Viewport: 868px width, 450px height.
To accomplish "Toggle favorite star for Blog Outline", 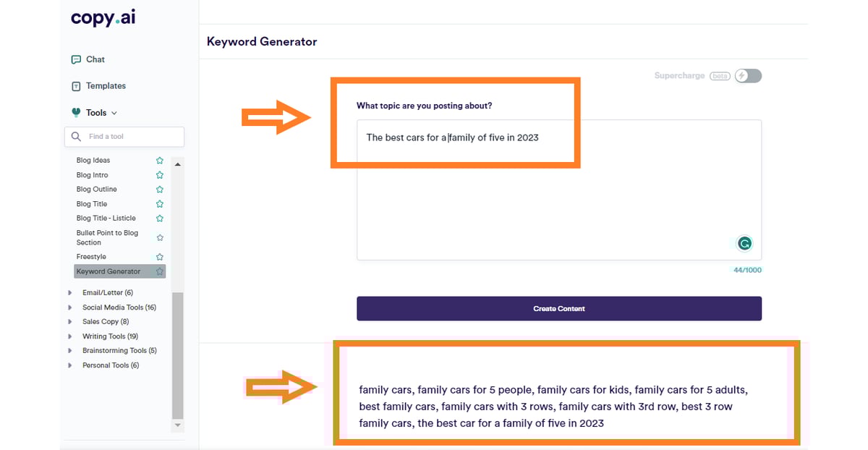I will (160, 190).
